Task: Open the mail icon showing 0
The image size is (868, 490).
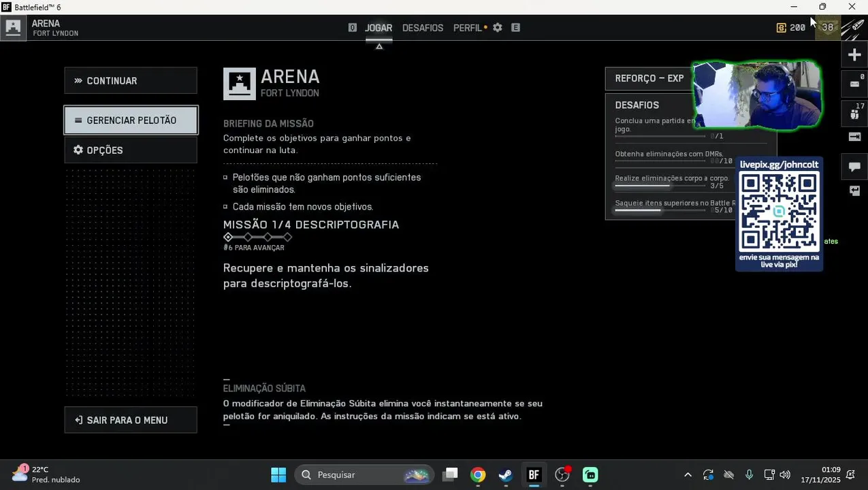Action: pos(854,84)
